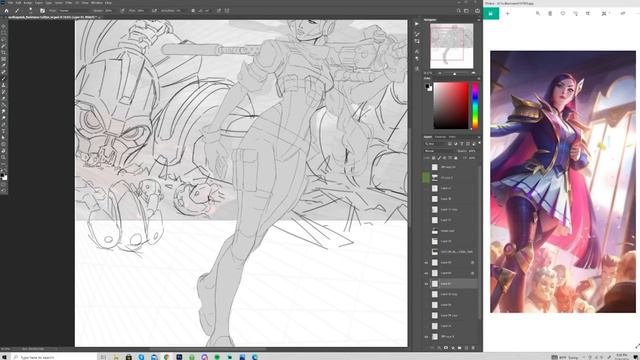Viewport: 640px width, 360px height.
Task: Select the Pen tool
Action: coord(4,124)
